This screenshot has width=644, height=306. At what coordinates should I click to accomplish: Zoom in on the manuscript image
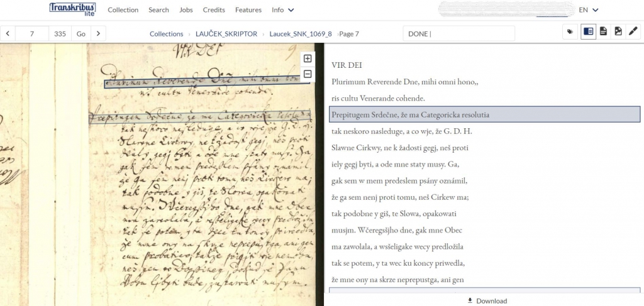(308, 58)
